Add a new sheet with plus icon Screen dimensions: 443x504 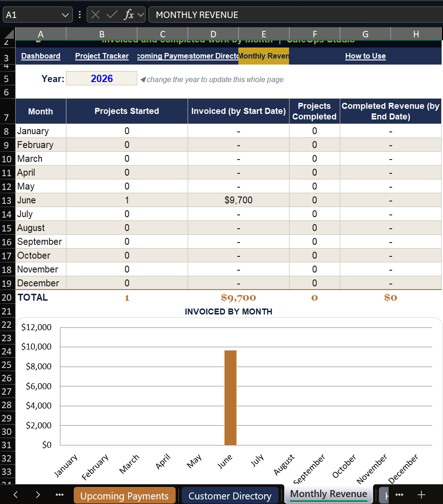(421, 495)
